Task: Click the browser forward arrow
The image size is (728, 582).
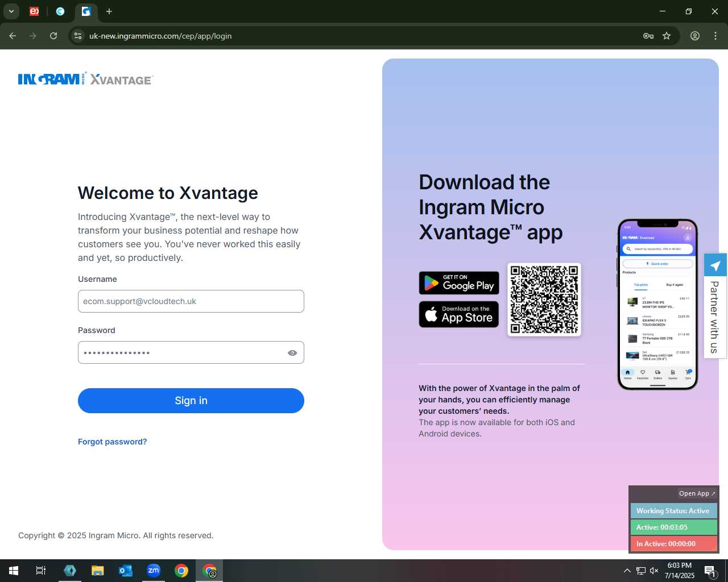Action: click(x=33, y=36)
